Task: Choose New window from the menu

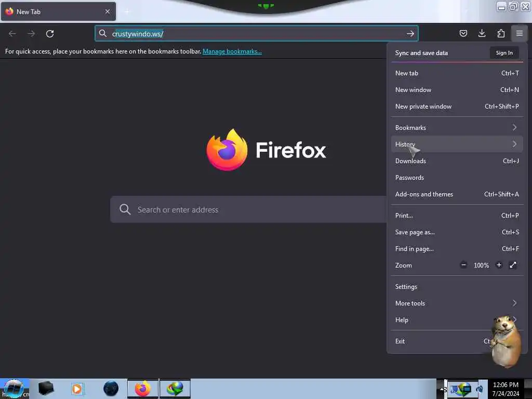Action: (x=457, y=89)
